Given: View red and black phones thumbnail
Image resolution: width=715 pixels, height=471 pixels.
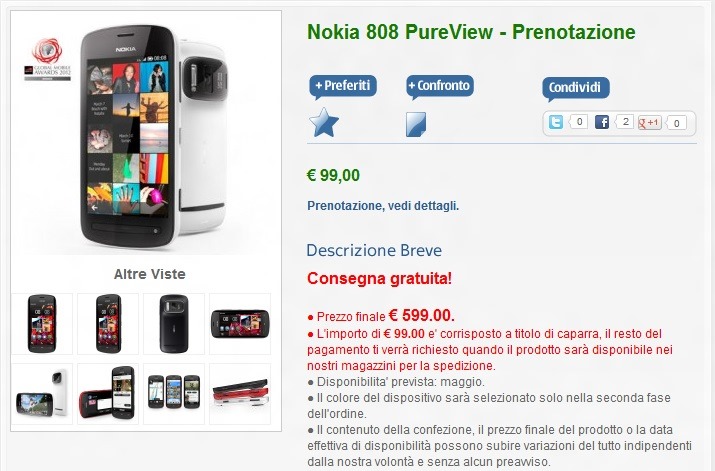Looking at the screenshot, I should pyautogui.click(x=108, y=394).
